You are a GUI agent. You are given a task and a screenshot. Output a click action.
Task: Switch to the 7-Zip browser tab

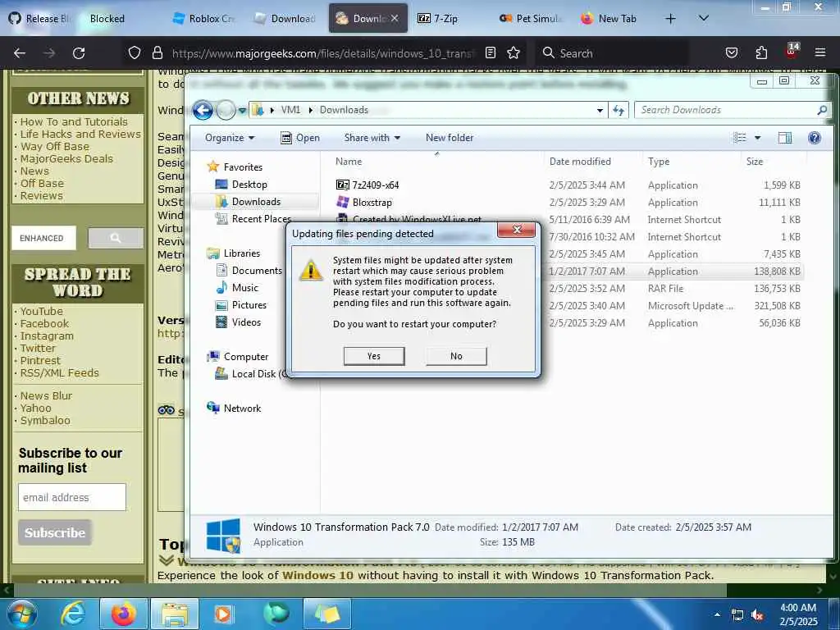click(438, 19)
